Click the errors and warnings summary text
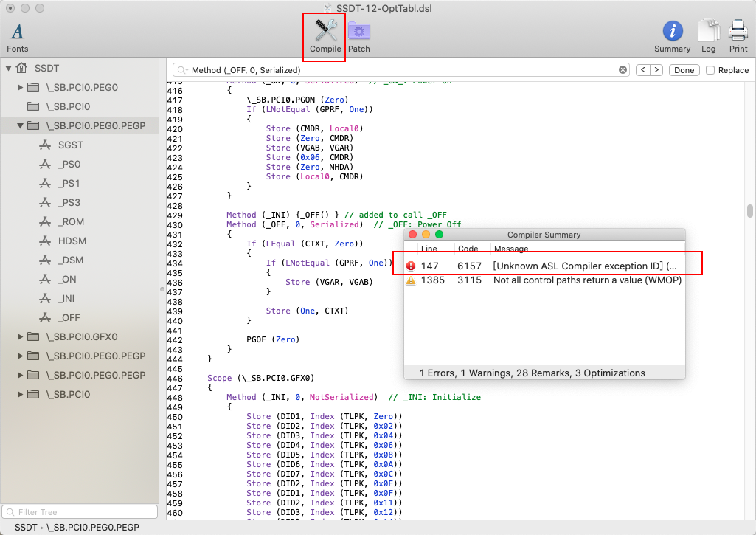 (532, 373)
